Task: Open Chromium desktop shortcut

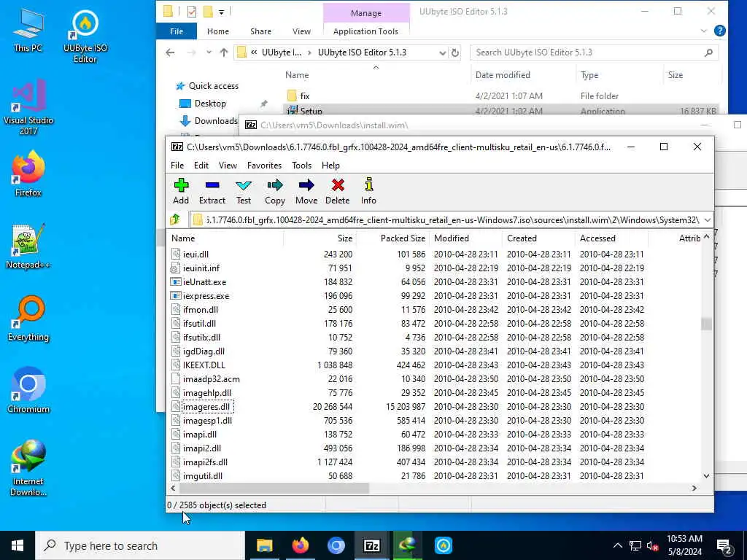Action: click(x=28, y=391)
